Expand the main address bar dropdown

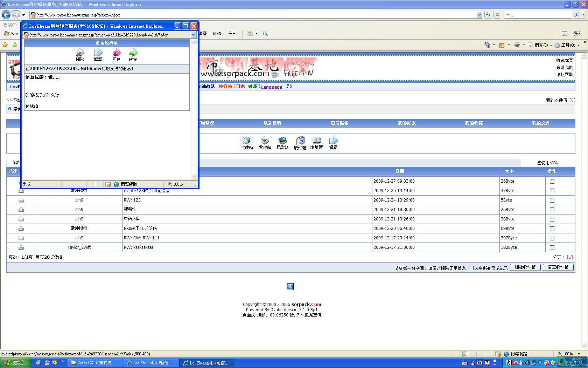pyautogui.click(x=479, y=15)
